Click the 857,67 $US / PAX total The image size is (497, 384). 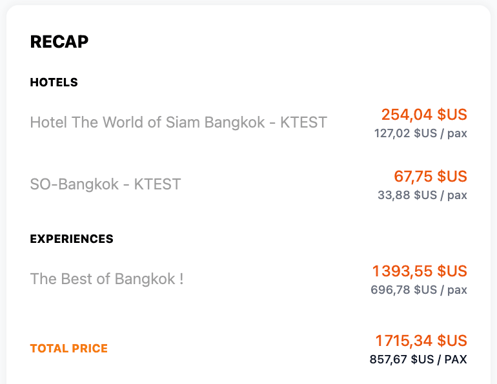418,360
